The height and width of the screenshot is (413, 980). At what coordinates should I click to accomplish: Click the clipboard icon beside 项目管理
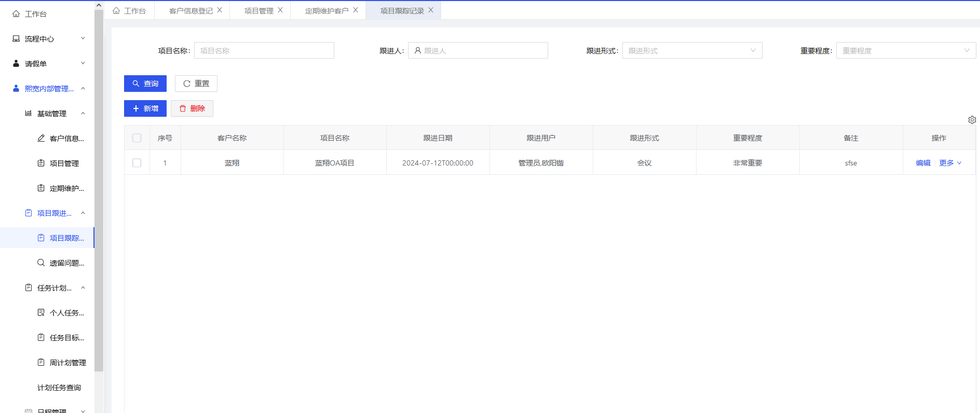tap(41, 163)
